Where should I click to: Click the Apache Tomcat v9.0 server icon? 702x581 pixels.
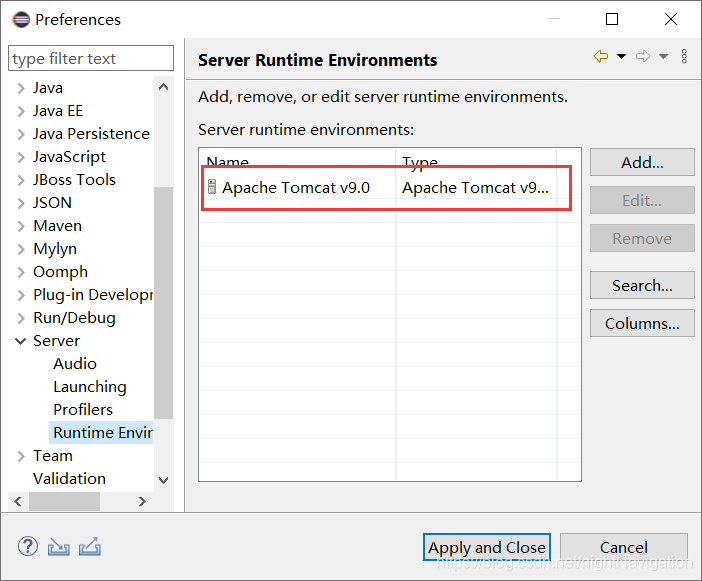click(x=212, y=187)
